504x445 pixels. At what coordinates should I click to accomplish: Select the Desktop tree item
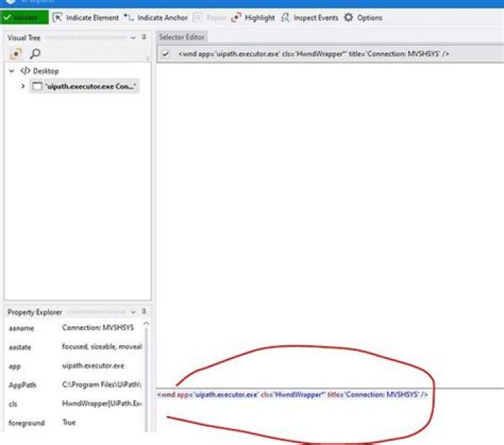(x=39, y=71)
